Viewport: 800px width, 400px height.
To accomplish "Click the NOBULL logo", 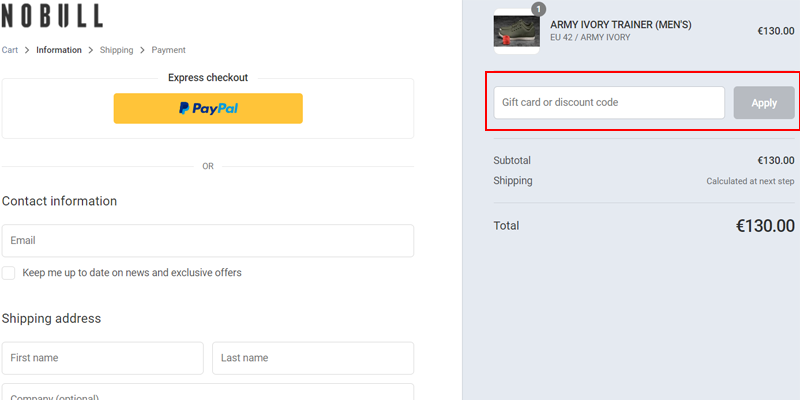I will coord(52,16).
